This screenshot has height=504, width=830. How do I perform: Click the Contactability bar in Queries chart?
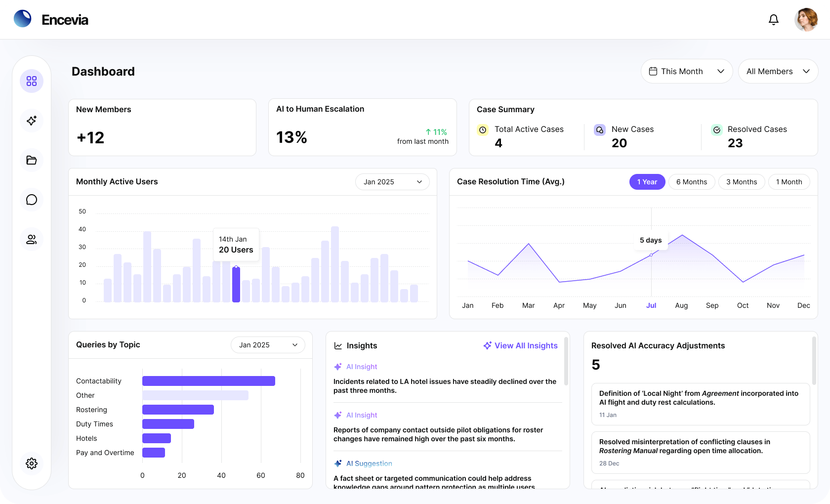coord(208,381)
